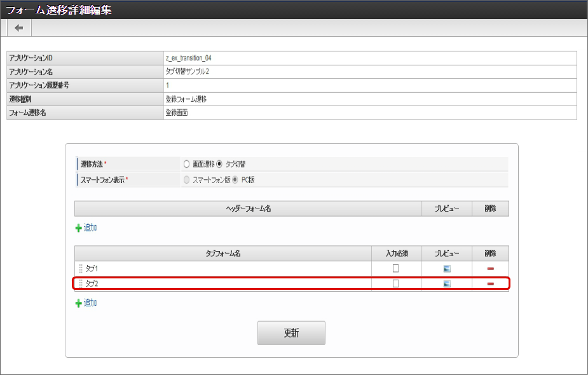Click 追加 link below tab form table
588x375 pixels.
(x=90, y=303)
